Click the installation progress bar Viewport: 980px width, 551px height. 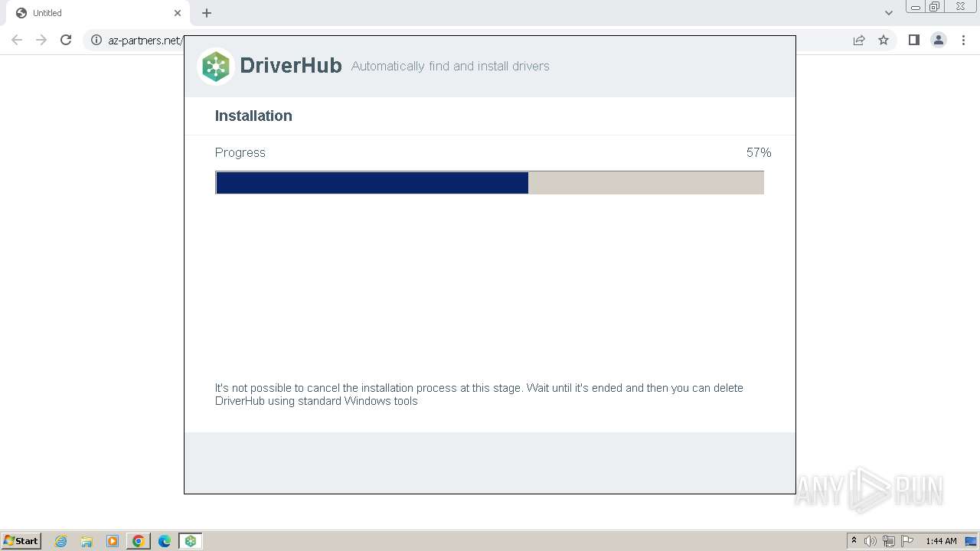(489, 182)
